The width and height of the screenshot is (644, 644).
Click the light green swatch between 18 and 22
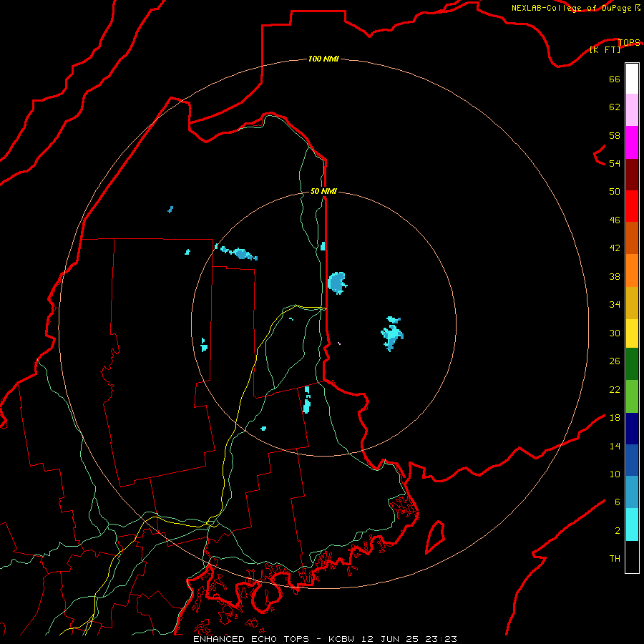click(x=632, y=396)
